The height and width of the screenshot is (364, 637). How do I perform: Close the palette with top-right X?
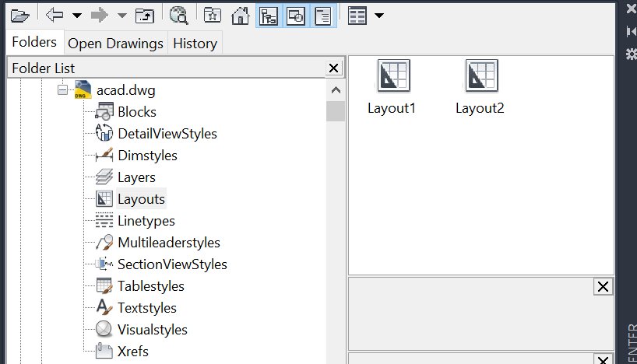pos(631,8)
